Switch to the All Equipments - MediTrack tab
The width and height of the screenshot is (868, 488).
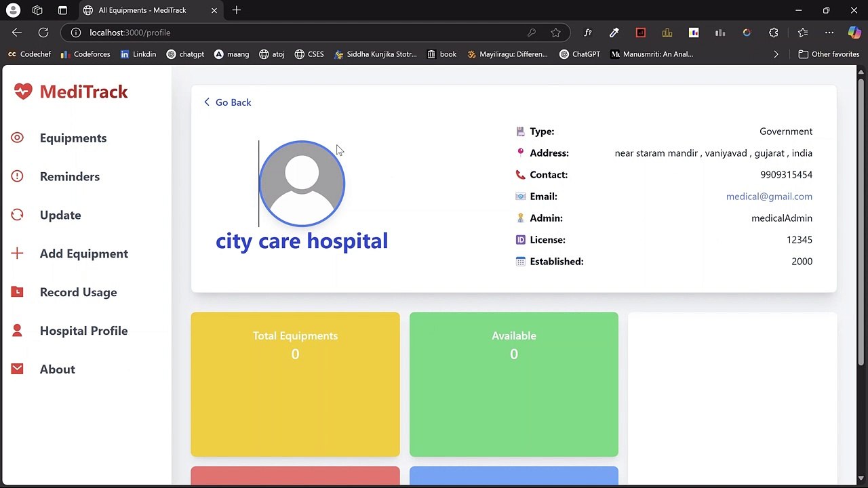pos(151,10)
